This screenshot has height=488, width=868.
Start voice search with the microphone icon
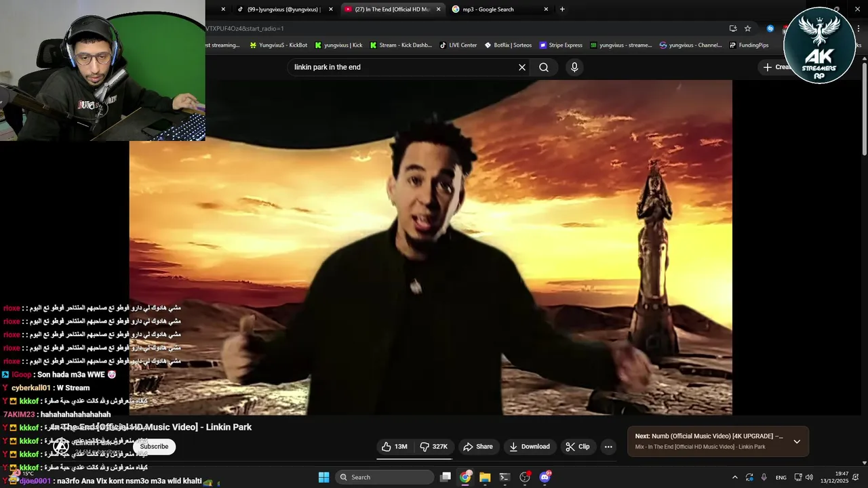574,67
